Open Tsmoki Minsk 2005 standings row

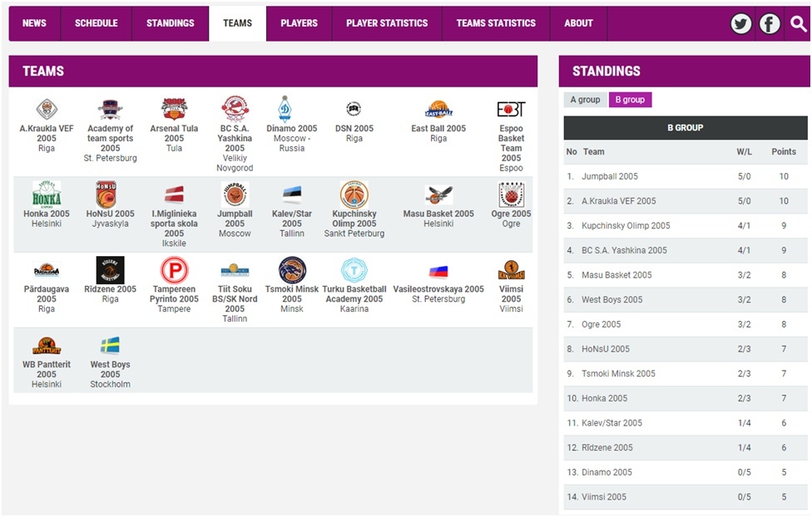pyautogui.click(x=686, y=374)
